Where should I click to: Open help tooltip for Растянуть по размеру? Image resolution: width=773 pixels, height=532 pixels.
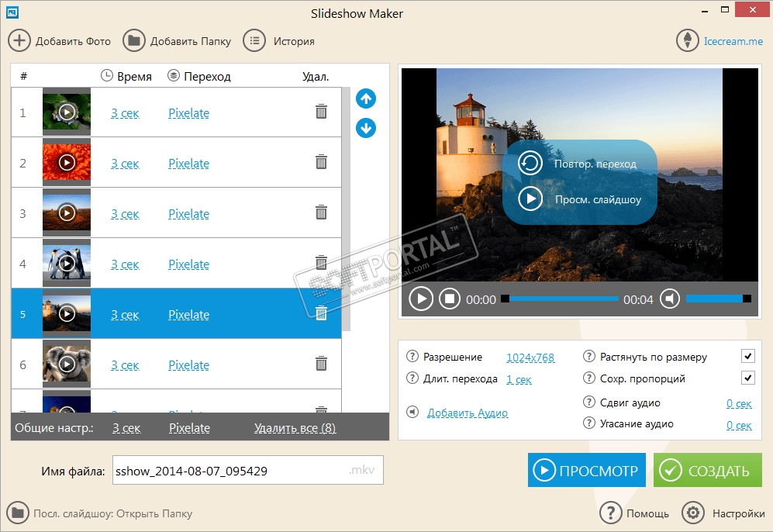(588, 356)
